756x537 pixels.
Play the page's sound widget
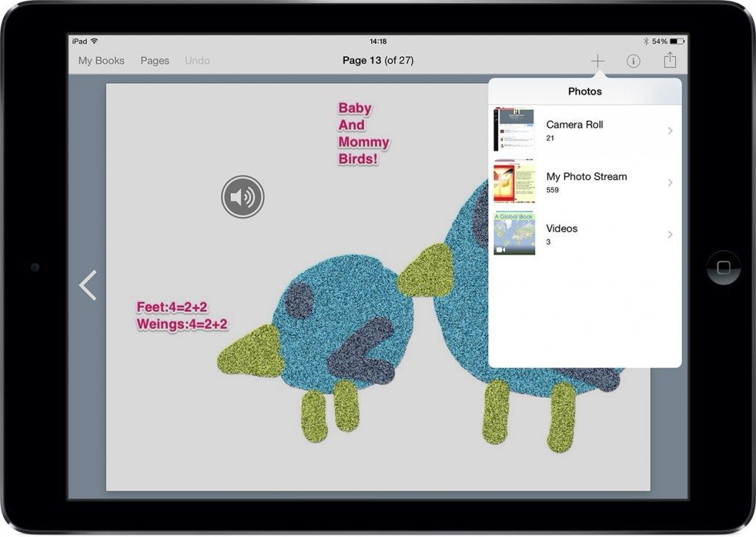coord(242,196)
